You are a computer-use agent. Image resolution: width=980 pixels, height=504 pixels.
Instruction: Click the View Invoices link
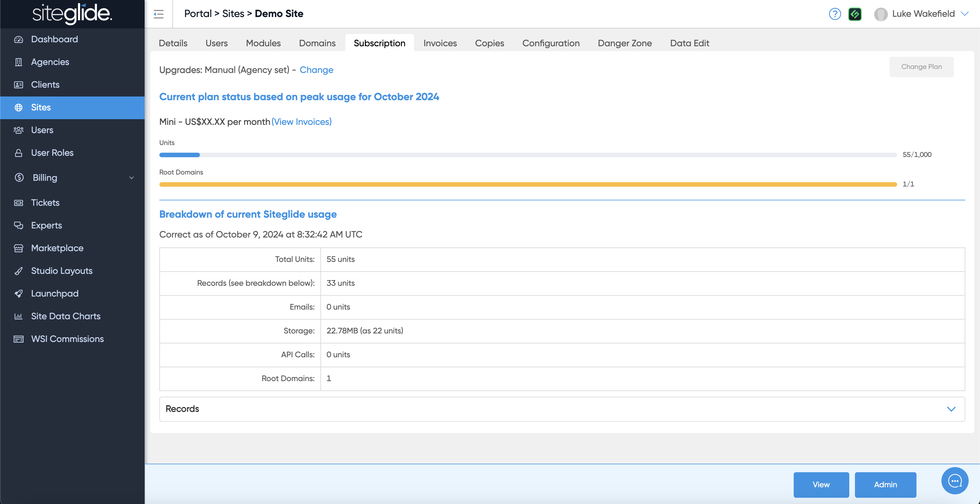pyautogui.click(x=301, y=122)
